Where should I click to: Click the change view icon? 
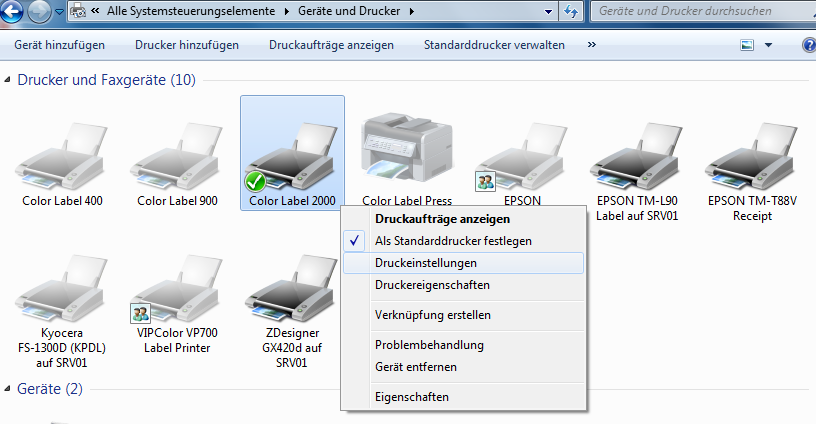pos(747,45)
